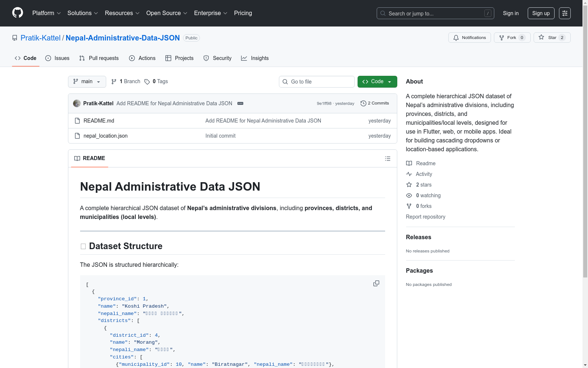Click the star icon to star repository

pyautogui.click(x=541, y=37)
